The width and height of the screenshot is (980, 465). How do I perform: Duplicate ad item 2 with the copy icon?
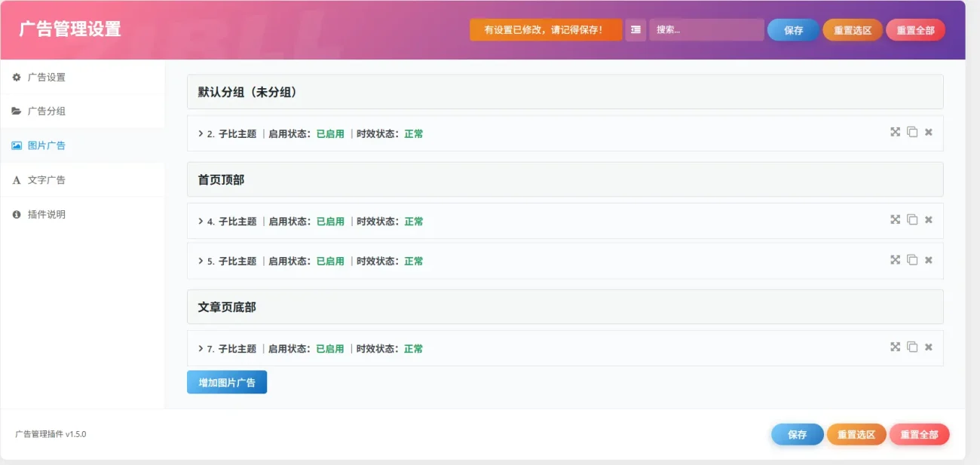(x=912, y=132)
